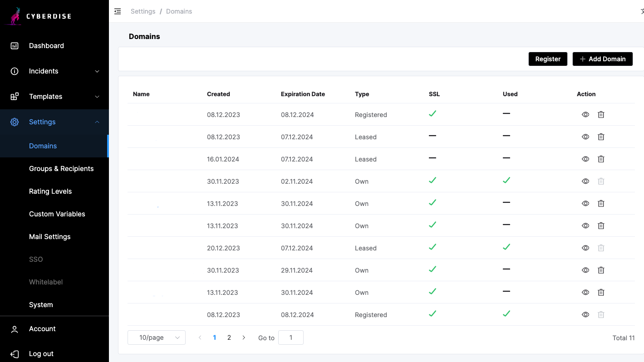Screen dimensions: 644x362
Task: Go to the previous page arrow
Action: [x=200, y=338]
